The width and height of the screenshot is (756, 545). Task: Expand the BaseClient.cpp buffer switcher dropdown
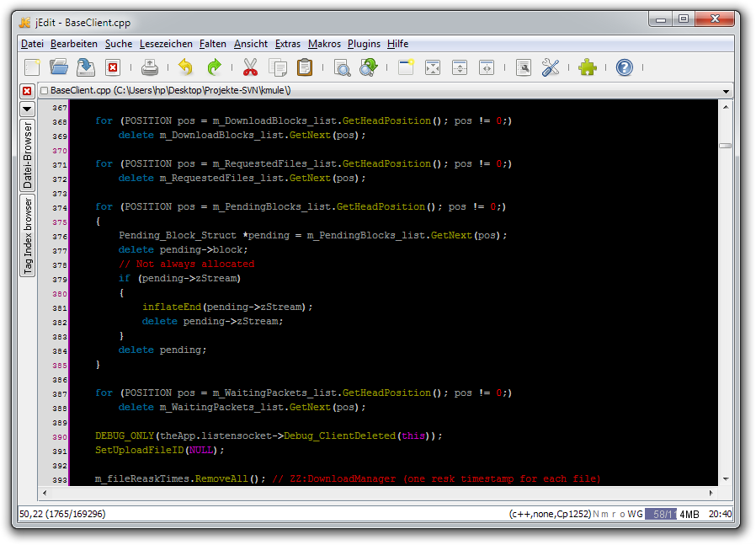(725, 91)
